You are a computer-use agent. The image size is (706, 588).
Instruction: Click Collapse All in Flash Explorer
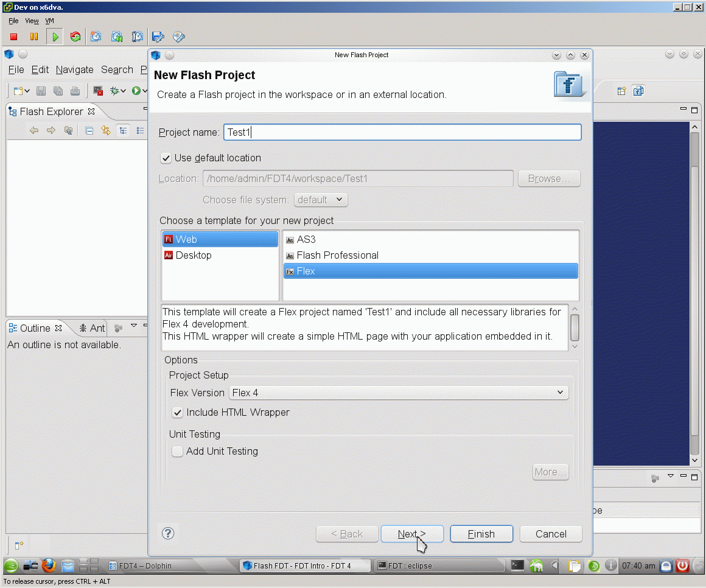[x=89, y=131]
